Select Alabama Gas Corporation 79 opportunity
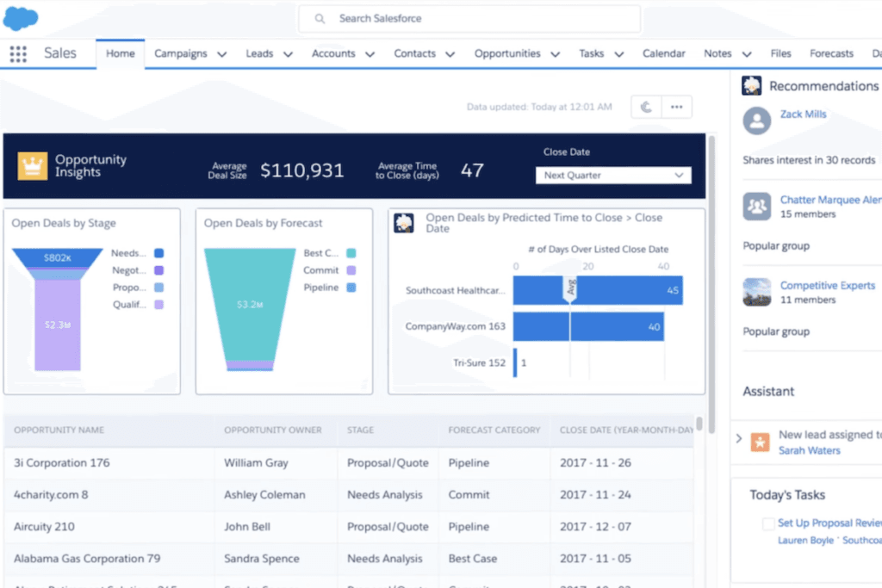The width and height of the screenshot is (882, 588). (x=87, y=559)
